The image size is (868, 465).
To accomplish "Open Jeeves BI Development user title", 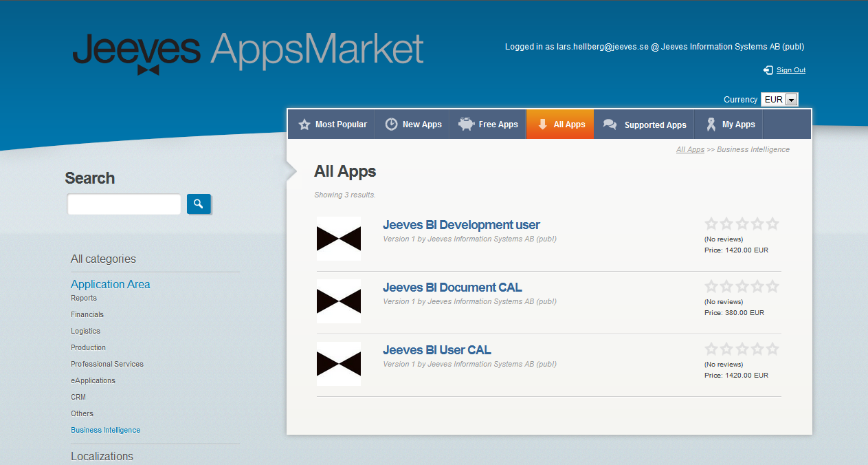I will coord(461,225).
